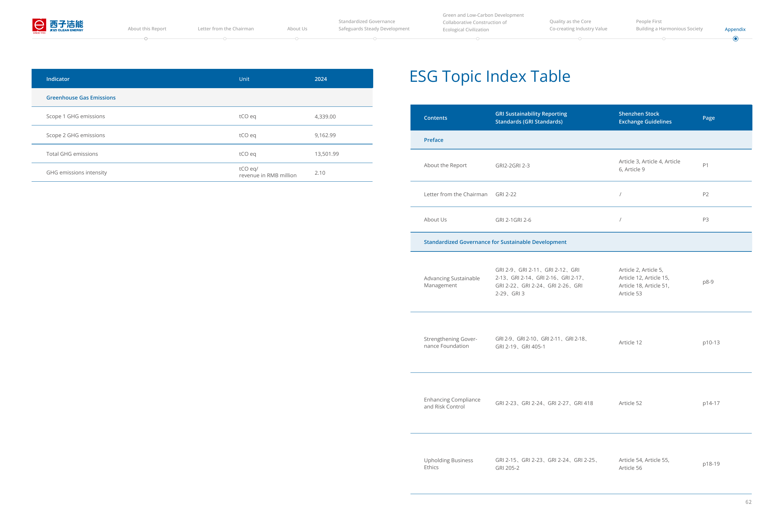Click the Preface section heading
The width and height of the screenshot is (784, 532).
[434, 140]
